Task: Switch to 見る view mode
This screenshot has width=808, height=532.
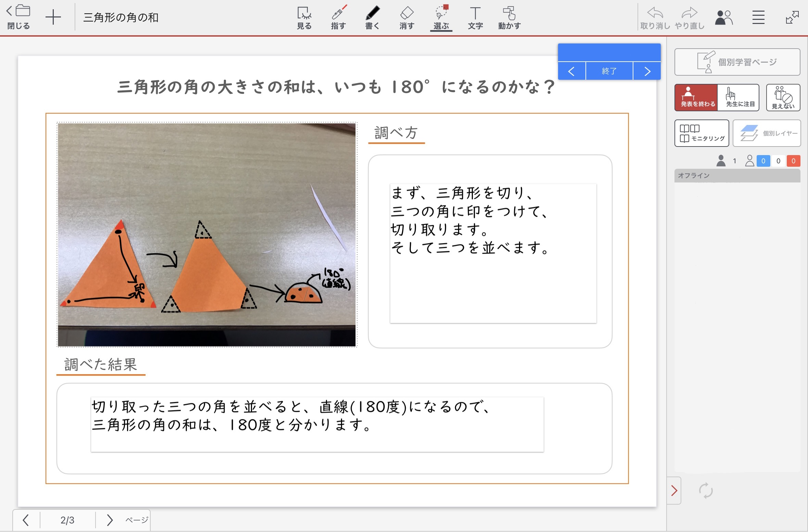Action: (x=304, y=18)
